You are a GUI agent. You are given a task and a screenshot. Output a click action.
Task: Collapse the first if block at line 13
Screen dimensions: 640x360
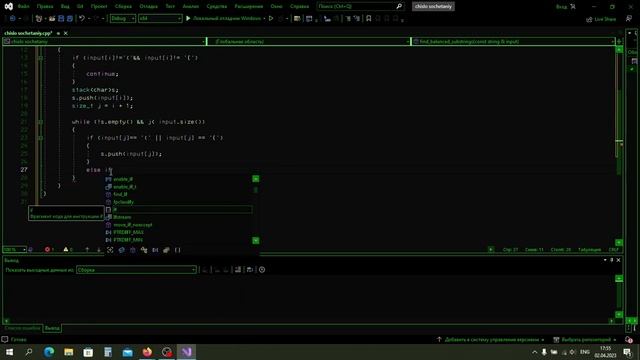[x=40, y=58]
